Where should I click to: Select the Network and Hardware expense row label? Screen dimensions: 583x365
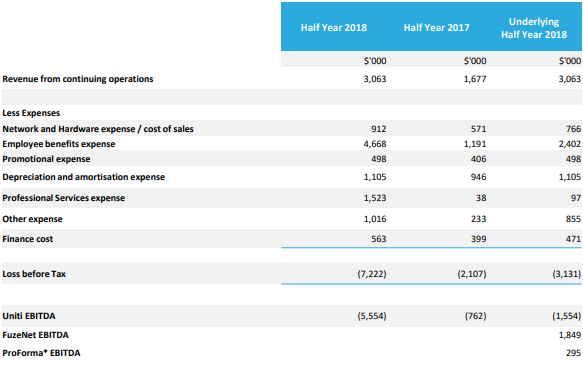(x=98, y=129)
